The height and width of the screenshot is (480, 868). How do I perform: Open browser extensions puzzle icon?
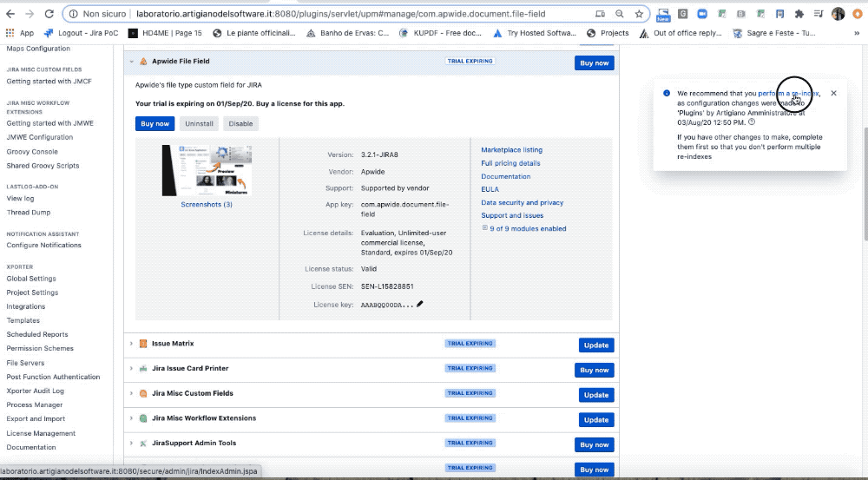(x=799, y=14)
